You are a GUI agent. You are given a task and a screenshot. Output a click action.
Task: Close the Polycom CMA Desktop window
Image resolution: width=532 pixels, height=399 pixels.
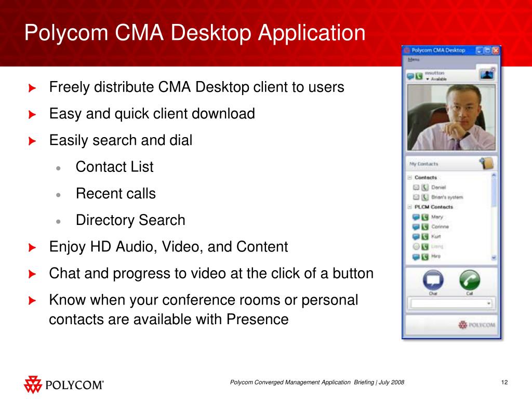(x=496, y=50)
